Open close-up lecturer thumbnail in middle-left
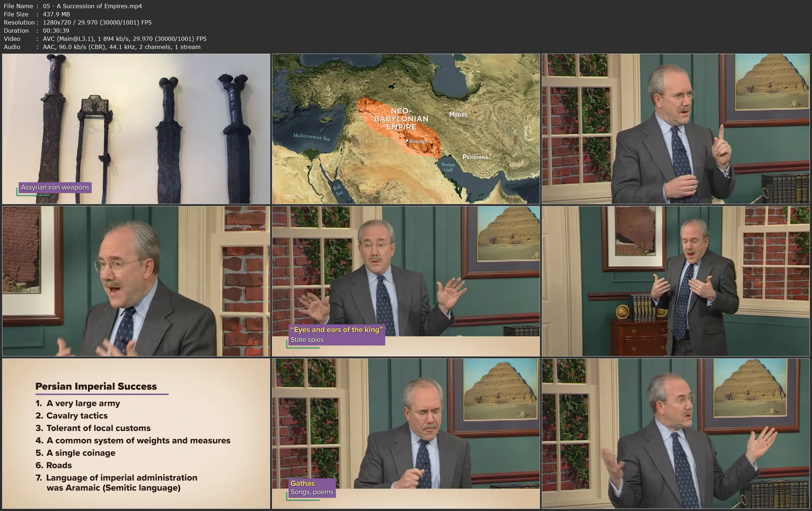 click(136, 281)
